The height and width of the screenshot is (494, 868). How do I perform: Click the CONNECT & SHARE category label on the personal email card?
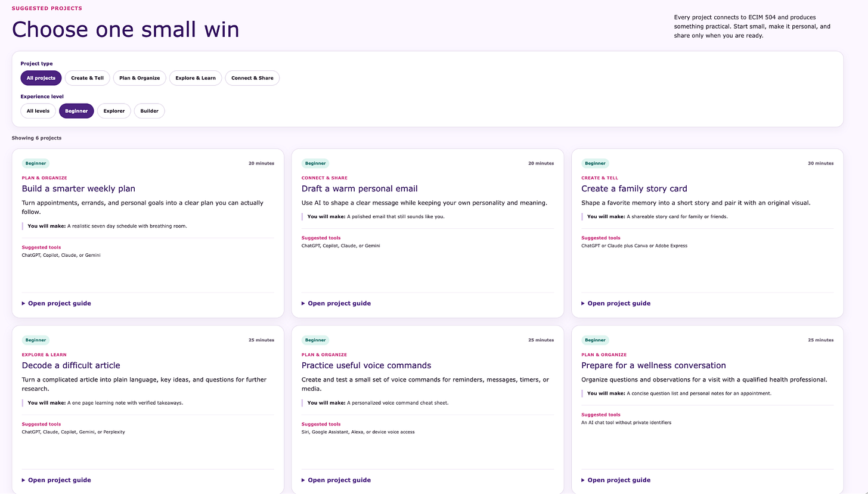tap(324, 178)
